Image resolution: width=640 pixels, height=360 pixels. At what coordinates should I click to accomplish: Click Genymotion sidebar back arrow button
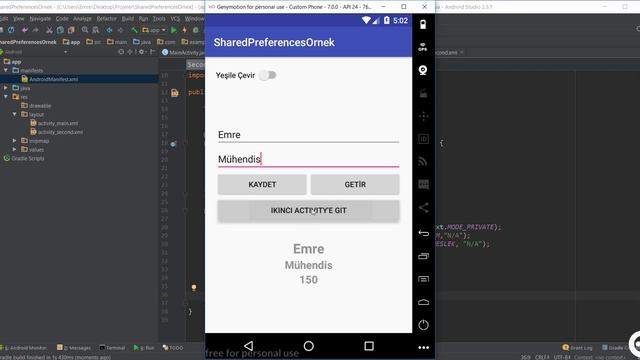[x=423, y=233]
